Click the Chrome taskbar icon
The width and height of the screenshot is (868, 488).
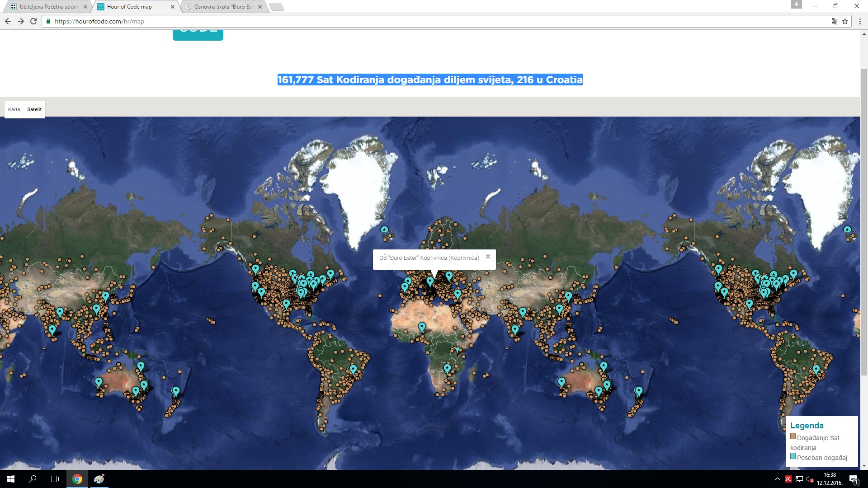(77, 479)
